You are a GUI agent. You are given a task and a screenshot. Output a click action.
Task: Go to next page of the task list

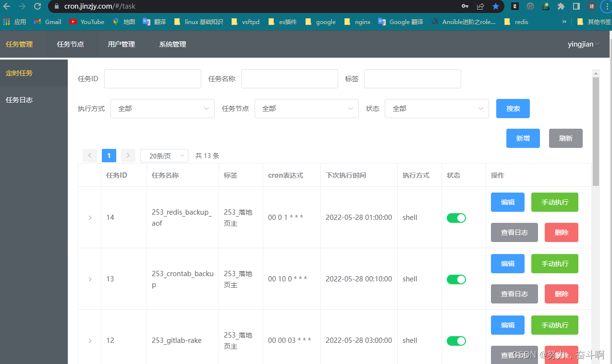point(128,156)
